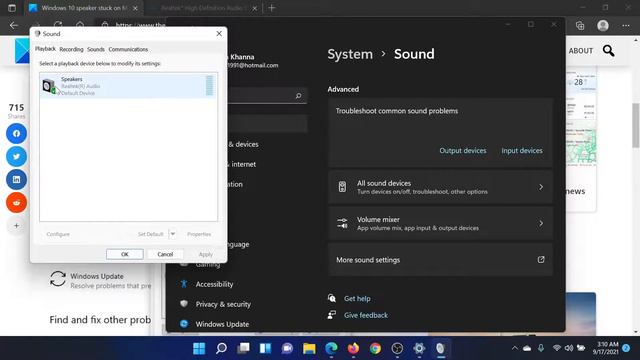The width and height of the screenshot is (640, 360).
Task: Open Settings gear from taskbar
Action: (x=419, y=348)
